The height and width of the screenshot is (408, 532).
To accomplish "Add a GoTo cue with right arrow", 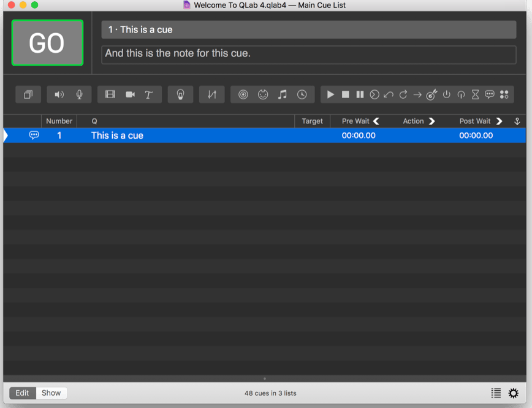I will [417, 94].
